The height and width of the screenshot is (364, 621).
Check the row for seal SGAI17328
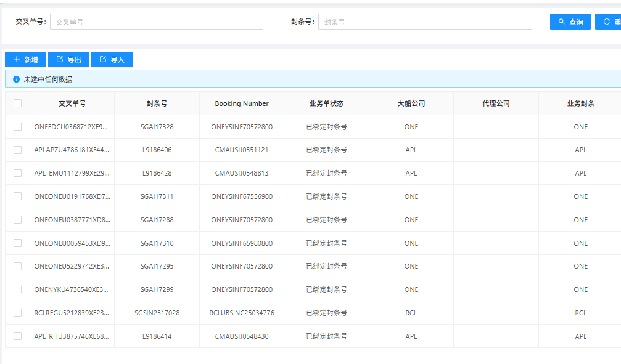(17, 127)
